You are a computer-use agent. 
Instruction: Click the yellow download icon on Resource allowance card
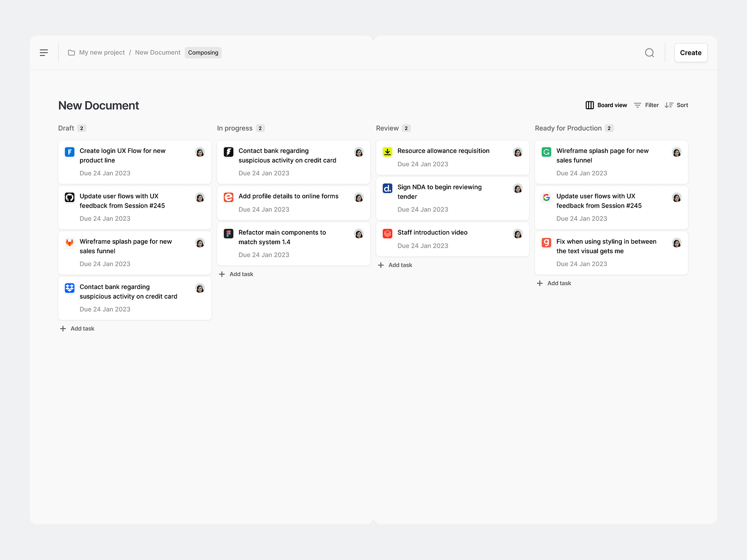coord(387,152)
